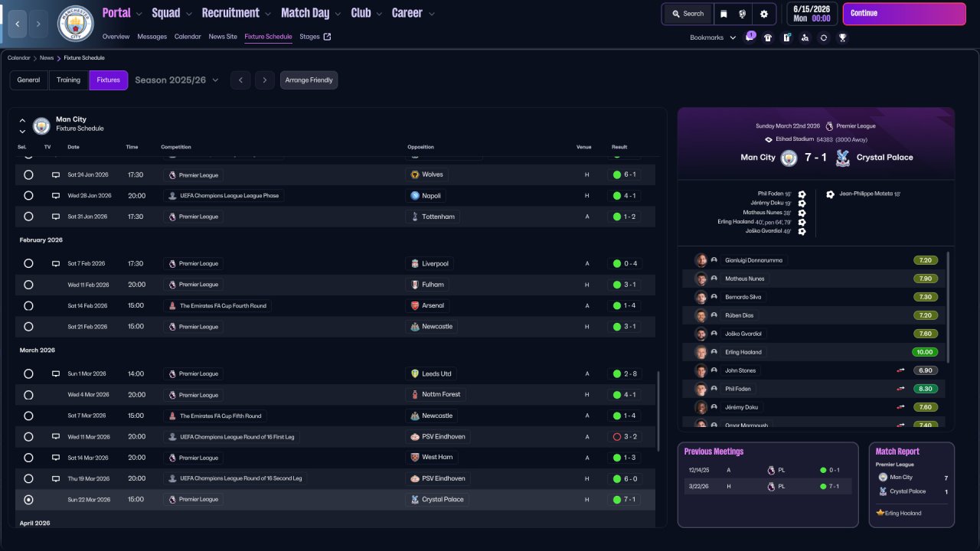980x551 pixels.
Task: Select the Napoli fixture radio button
Action: (28, 196)
